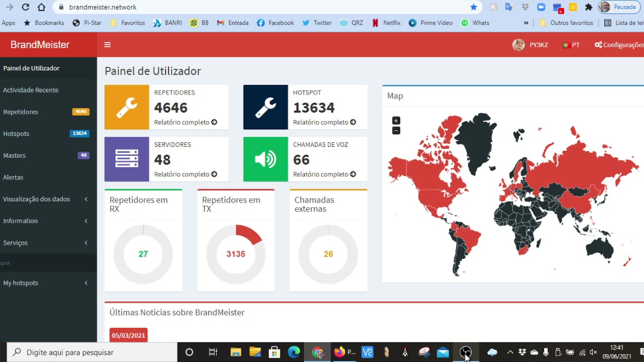Click the 48 badge next to Masters

coord(84,155)
